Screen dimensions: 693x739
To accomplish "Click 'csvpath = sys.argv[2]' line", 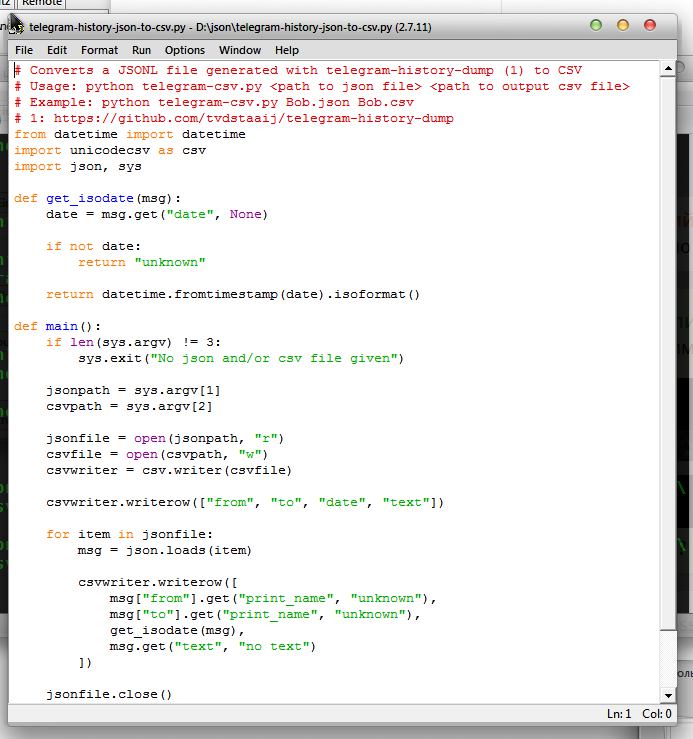I will pyautogui.click(x=130, y=406).
